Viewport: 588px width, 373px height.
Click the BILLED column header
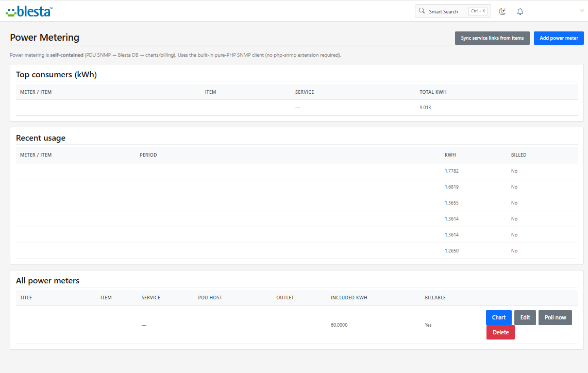coord(518,155)
